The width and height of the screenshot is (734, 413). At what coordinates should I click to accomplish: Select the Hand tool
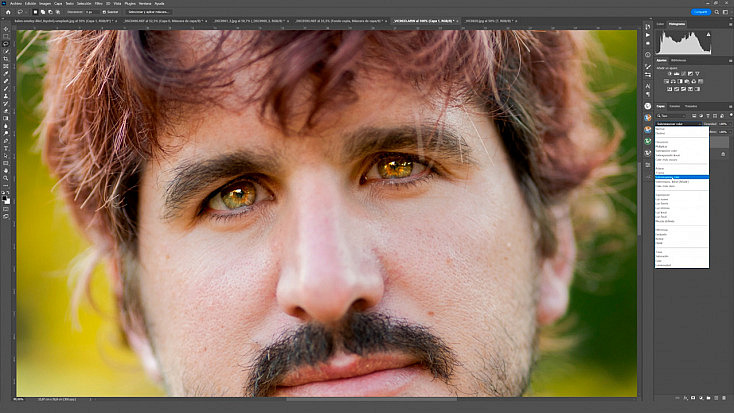point(6,171)
